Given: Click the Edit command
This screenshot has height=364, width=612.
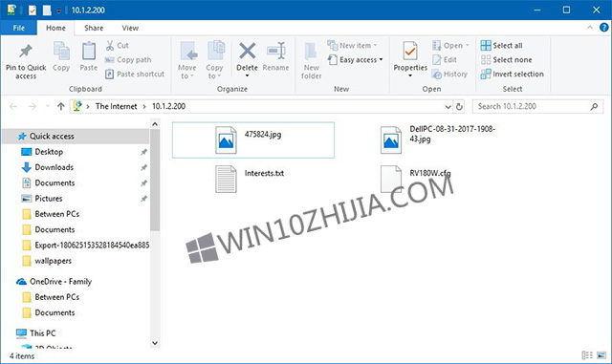Looking at the screenshot, I should [445, 59].
